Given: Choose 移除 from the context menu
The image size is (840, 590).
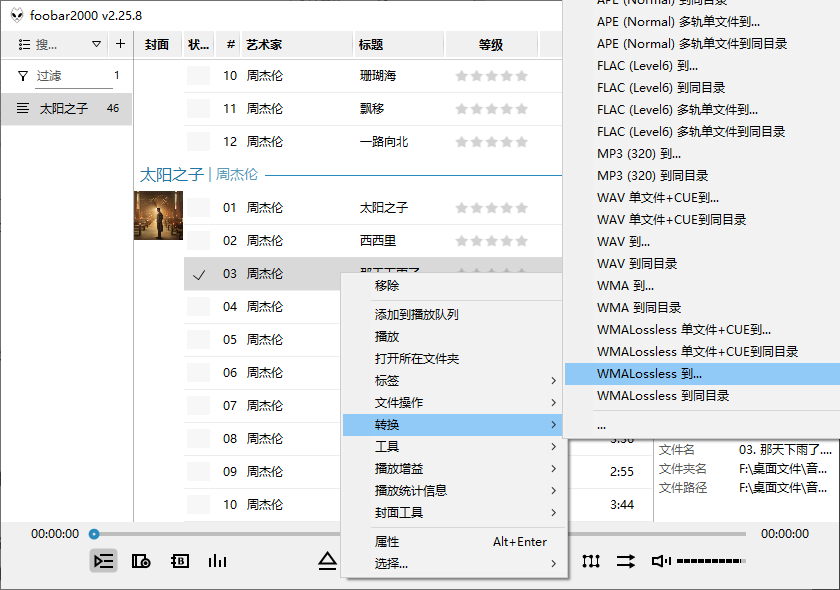Looking at the screenshot, I should pyautogui.click(x=452, y=286).
